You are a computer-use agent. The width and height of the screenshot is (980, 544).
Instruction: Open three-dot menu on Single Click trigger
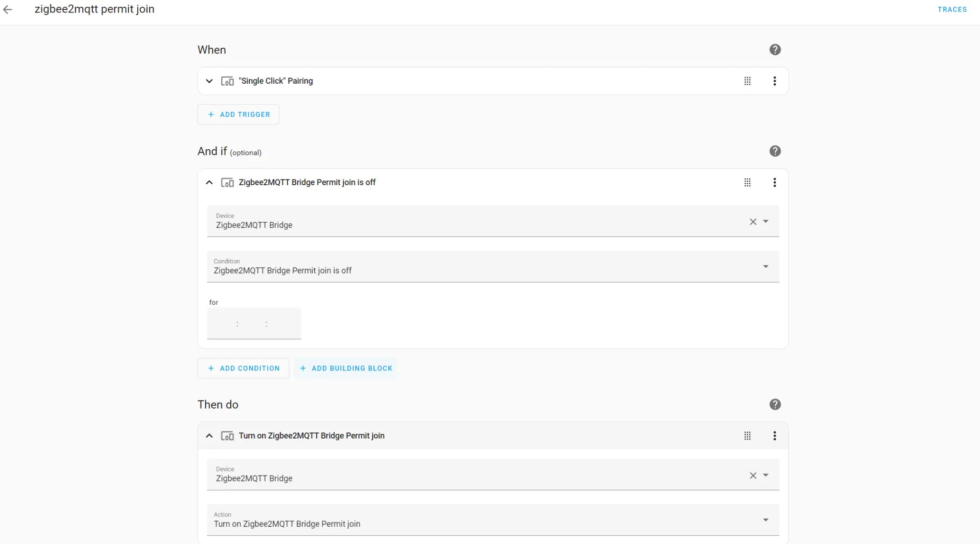coord(774,81)
